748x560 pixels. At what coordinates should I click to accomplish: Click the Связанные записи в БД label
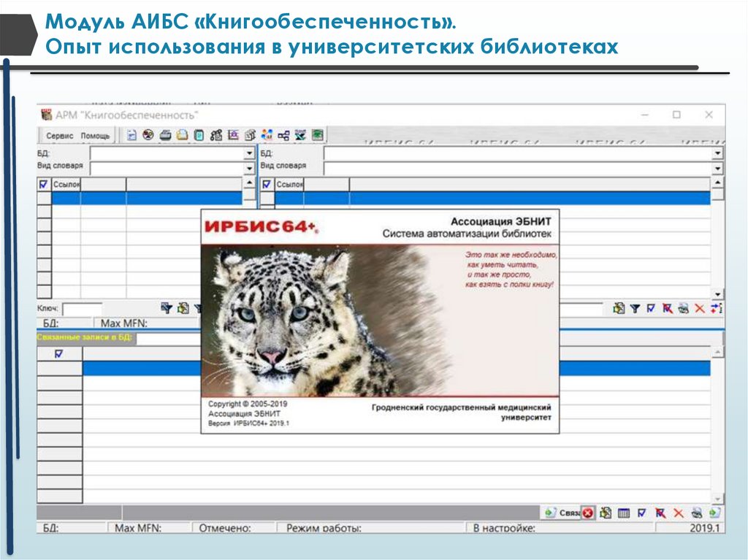tap(86, 337)
